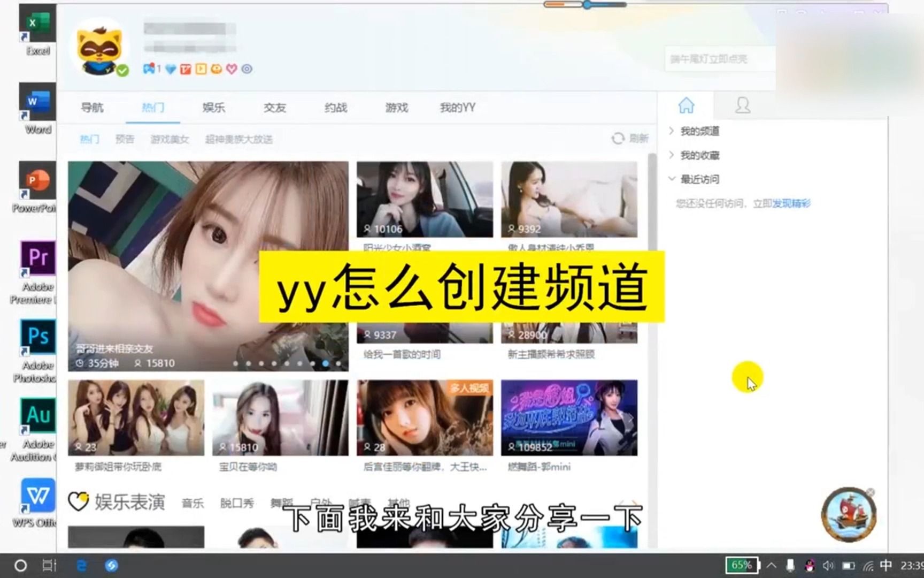924x578 pixels.
Task: Toggle the 中 input method indicator
Action: pyautogui.click(x=886, y=566)
